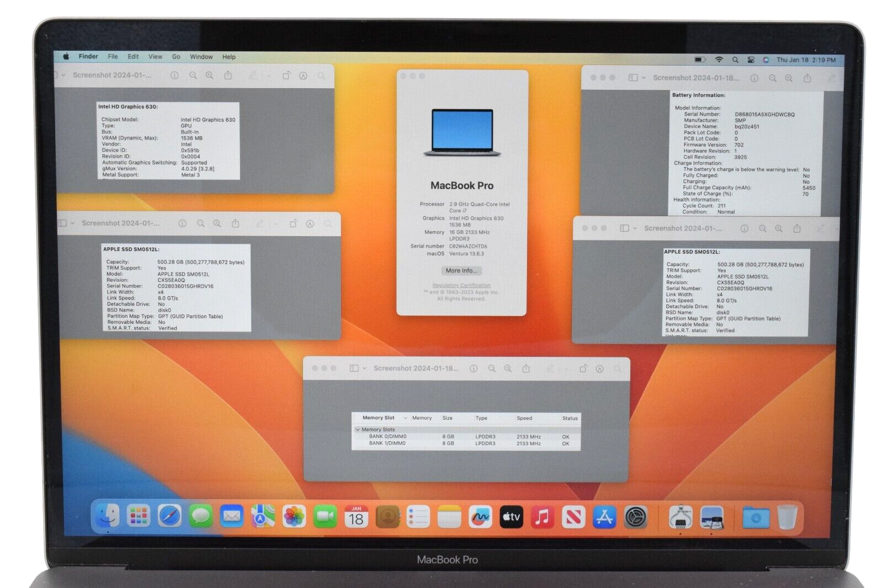The image size is (883, 588).
Task: Click the Mail icon in the Dock
Action: (x=231, y=516)
